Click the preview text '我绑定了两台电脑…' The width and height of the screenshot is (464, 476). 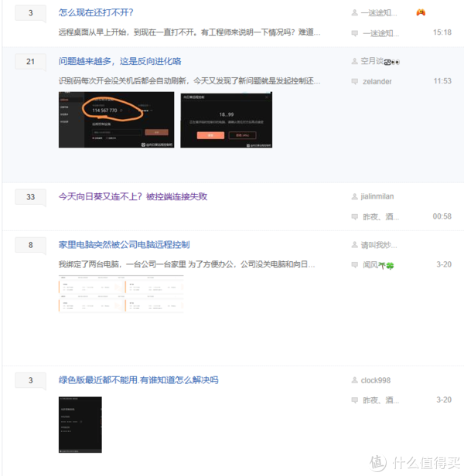186,264
